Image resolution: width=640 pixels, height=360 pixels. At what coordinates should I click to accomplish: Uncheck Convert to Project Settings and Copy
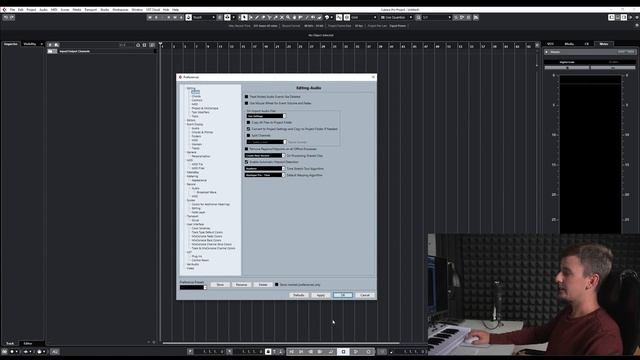tap(249, 129)
